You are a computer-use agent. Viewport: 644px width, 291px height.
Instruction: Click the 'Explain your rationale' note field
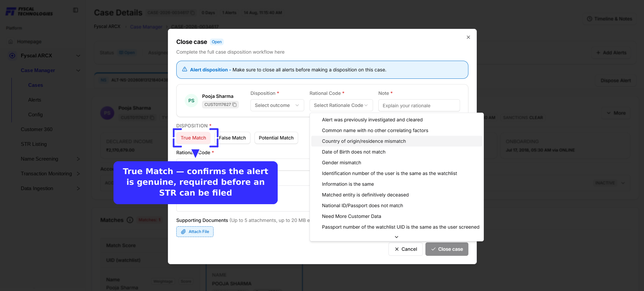pyautogui.click(x=419, y=105)
